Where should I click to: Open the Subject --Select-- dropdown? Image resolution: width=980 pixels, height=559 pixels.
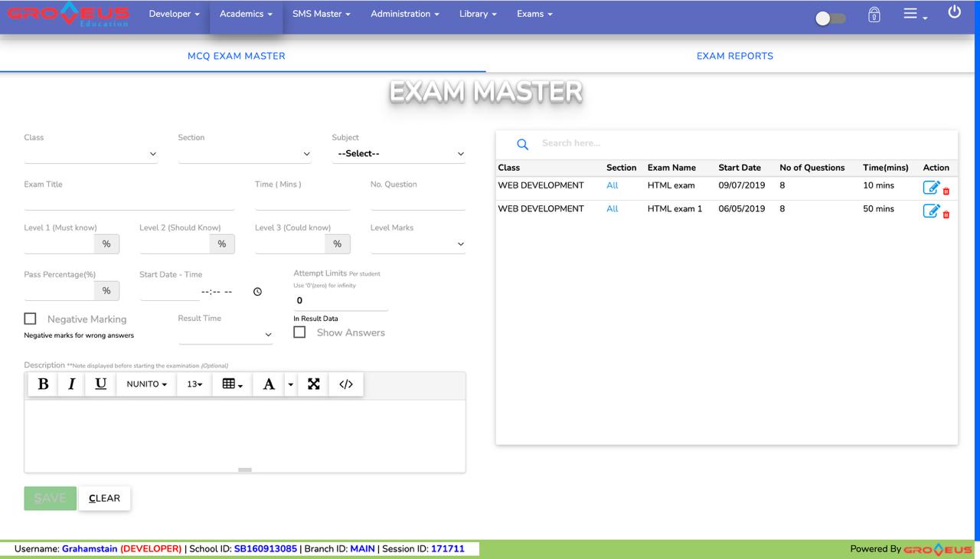tap(398, 153)
